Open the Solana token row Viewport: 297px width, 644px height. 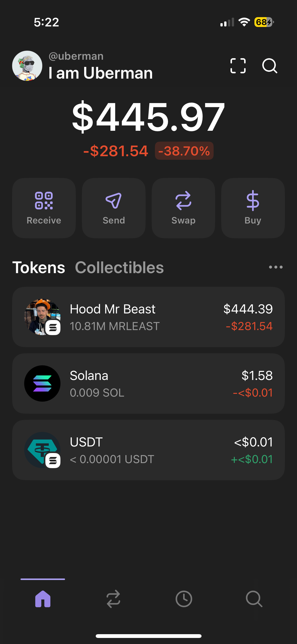148,383
